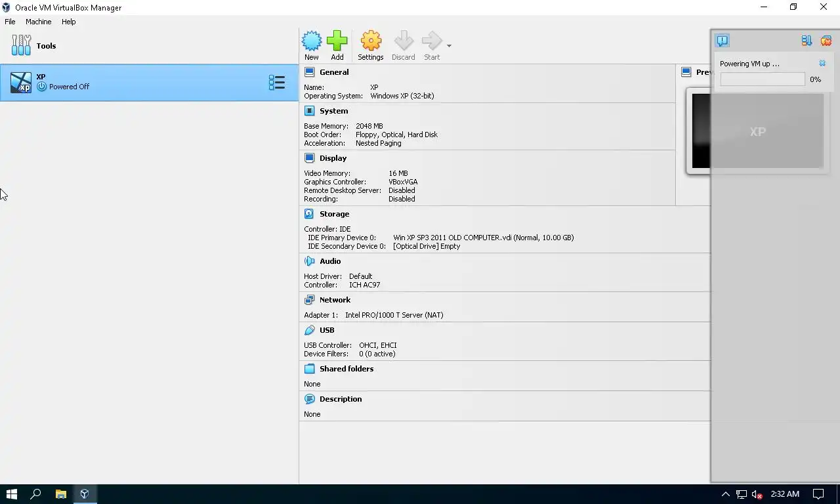Click the Shared folders section header
Image resolution: width=840 pixels, height=504 pixels.
pyautogui.click(x=346, y=369)
